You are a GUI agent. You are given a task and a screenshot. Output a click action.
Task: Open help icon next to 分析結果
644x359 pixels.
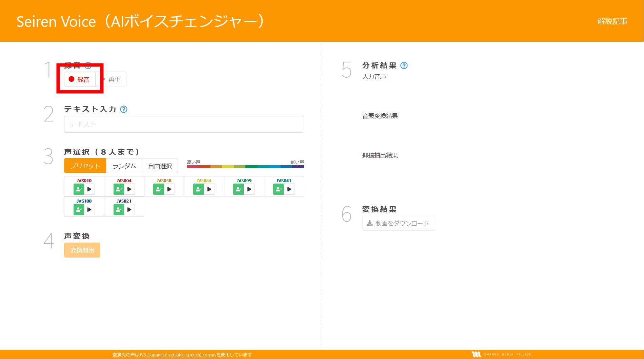(x=404, y=65)
